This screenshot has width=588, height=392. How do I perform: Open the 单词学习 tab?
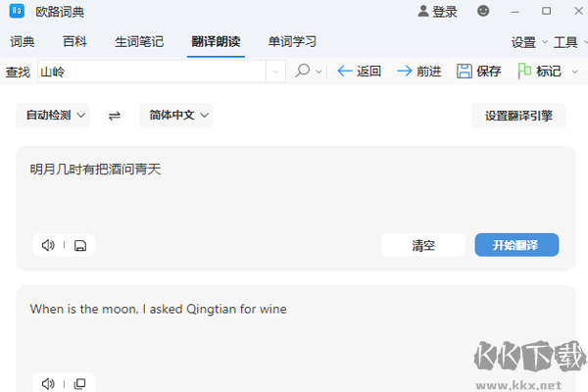click(x=292, y=42)
